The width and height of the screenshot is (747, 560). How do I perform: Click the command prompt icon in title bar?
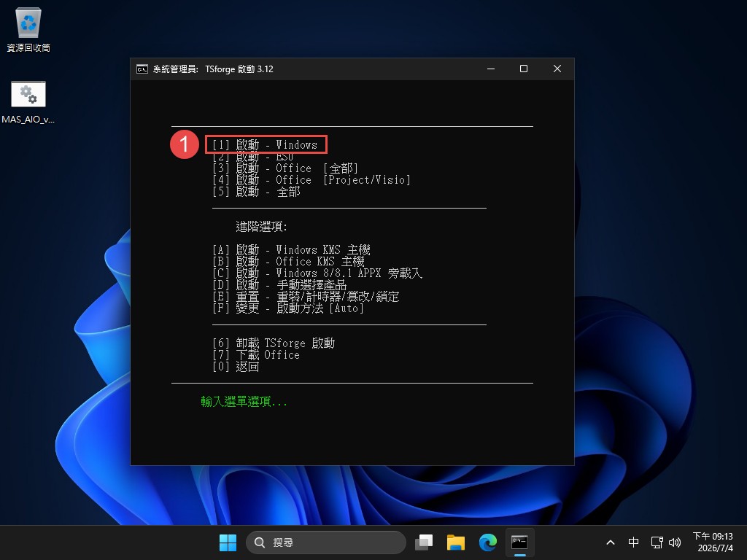point(142,69)
